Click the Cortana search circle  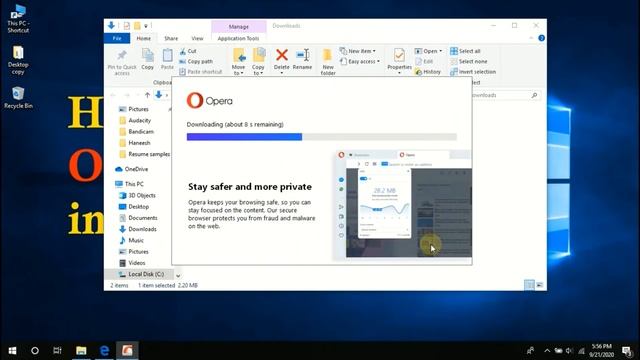click(x=35, y=351)
